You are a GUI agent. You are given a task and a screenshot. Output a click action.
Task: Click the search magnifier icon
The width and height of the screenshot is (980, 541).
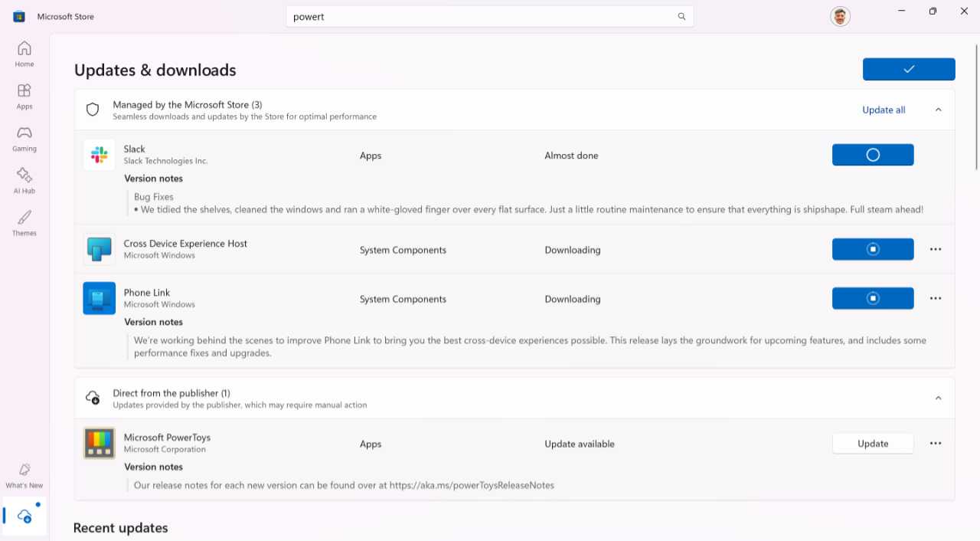[681, 17]
